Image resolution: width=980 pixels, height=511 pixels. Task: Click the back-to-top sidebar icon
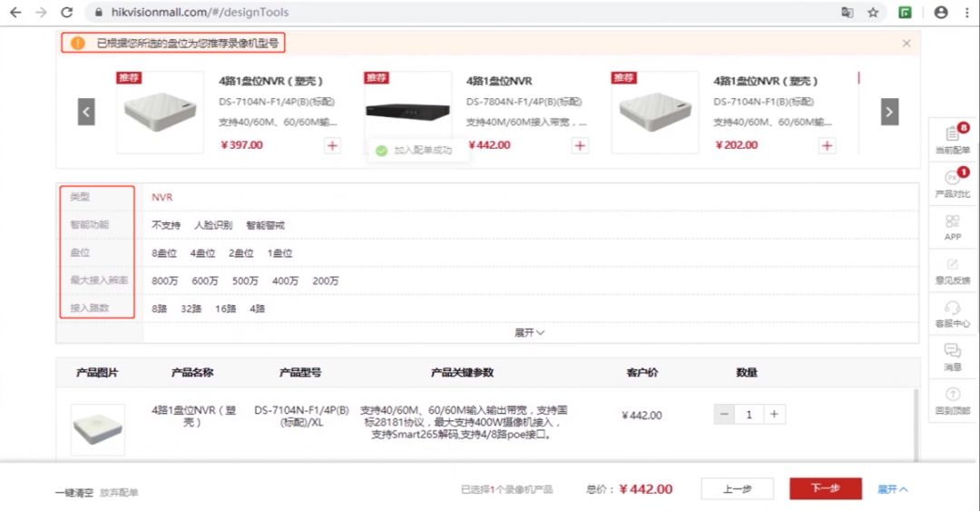pos(953,401)
